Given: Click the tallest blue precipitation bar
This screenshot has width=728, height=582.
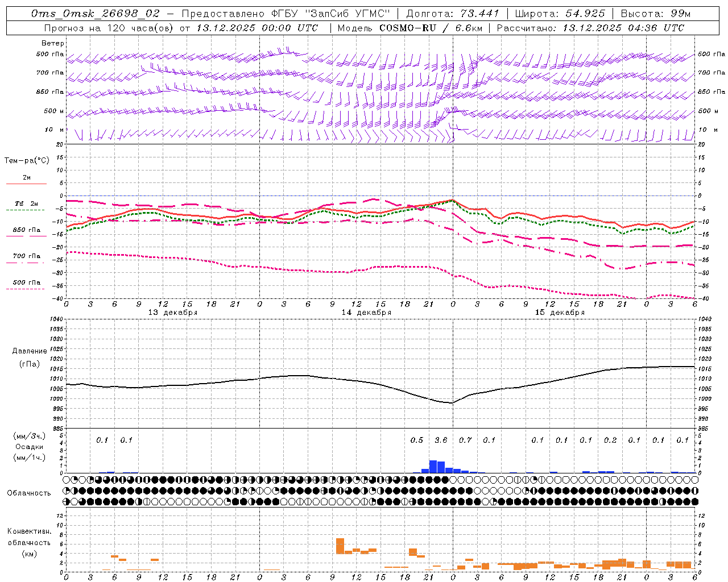Looking at the screenshot, I should pos(433,467).
